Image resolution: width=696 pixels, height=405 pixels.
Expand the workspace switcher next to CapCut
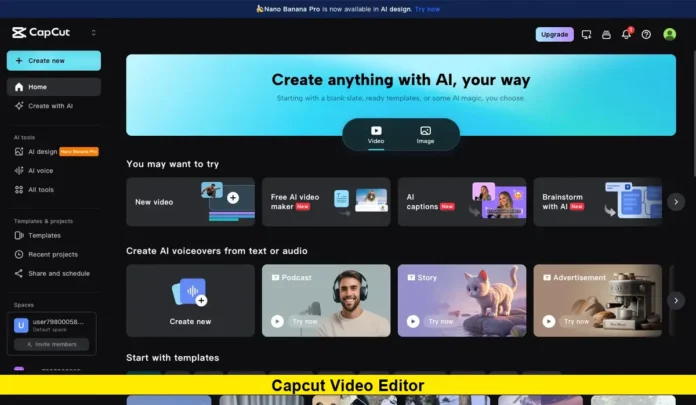[x=93, y=32]
